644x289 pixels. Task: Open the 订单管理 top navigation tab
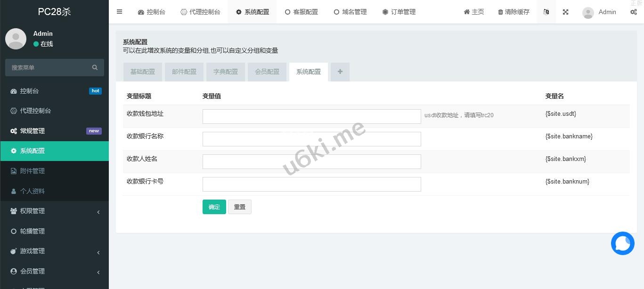[x=399, y=12]
